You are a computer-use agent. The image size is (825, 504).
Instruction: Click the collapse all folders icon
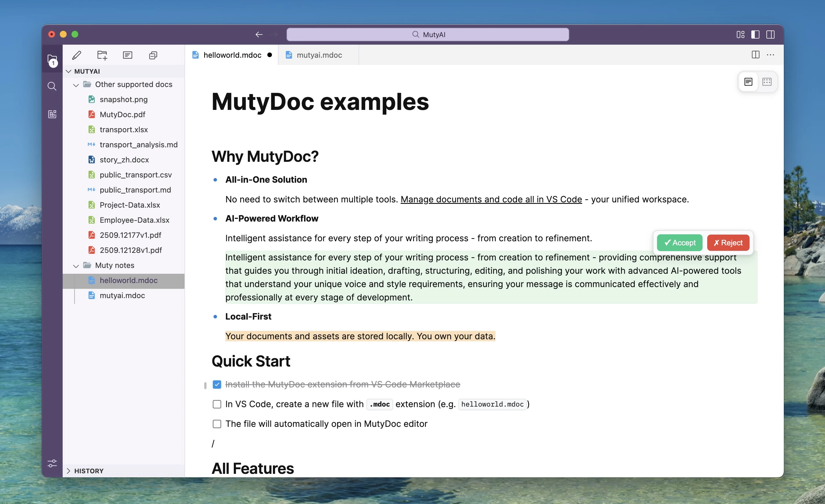pos(153,55)
